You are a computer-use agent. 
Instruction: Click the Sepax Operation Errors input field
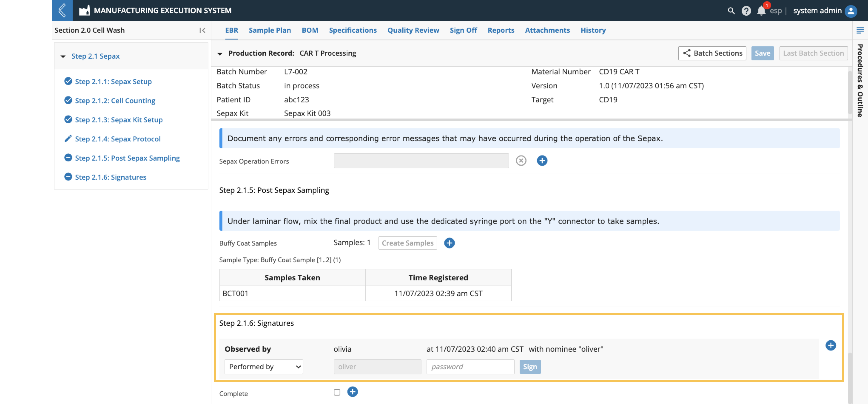[421, 161]
